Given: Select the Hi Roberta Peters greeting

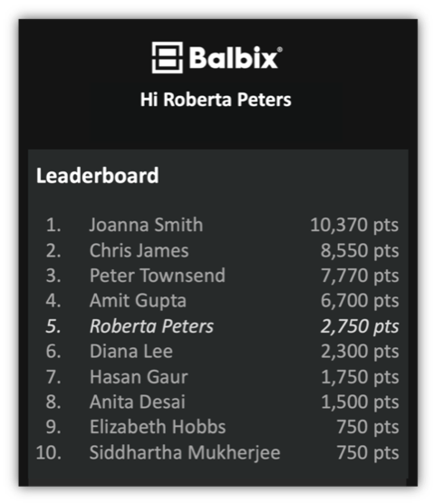Looking at the screenshot, I should [x=216, y=100].
